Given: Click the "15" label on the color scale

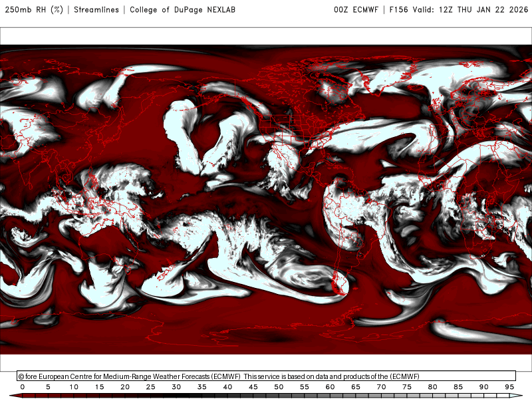Looking at the screenshot, I should pyautogui.click(x=99, y=387).
